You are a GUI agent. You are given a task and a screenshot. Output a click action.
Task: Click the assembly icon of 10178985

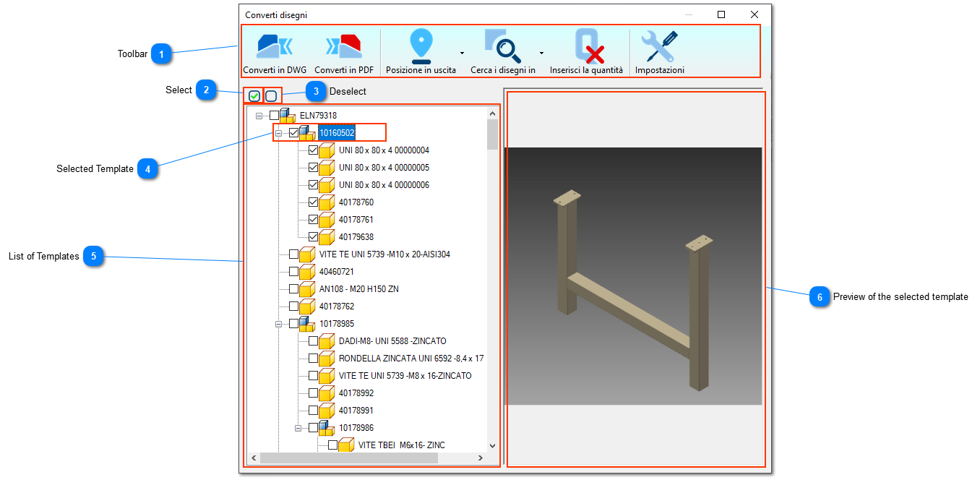307,324
